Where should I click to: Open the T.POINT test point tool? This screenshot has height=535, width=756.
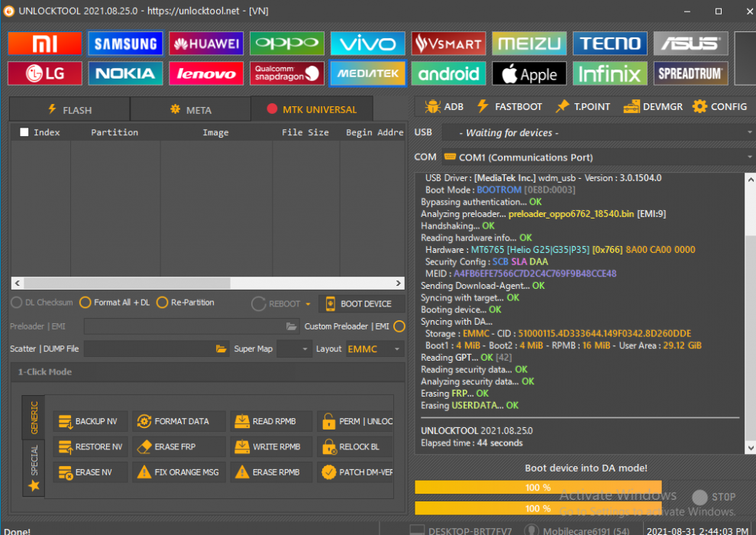(583, 106)
